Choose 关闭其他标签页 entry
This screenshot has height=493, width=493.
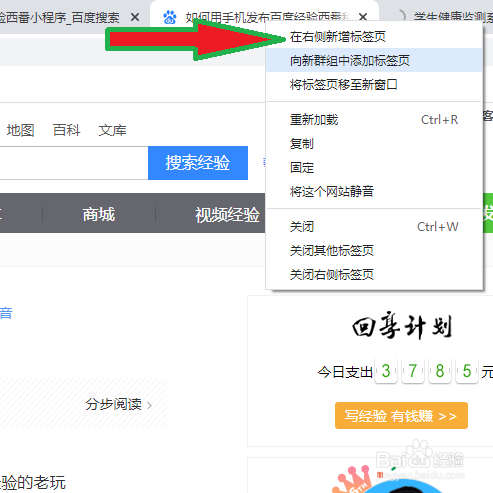coord(374,251)
